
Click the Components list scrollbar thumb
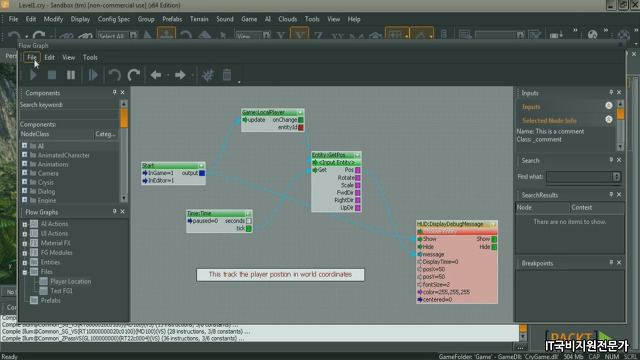tap(124, 118)
